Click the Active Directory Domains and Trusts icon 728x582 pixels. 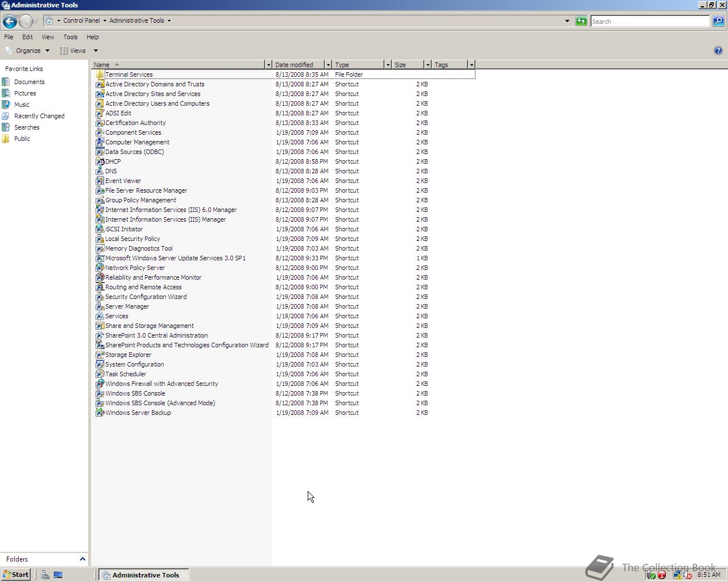pyautogui.click(x=100, y=84)
